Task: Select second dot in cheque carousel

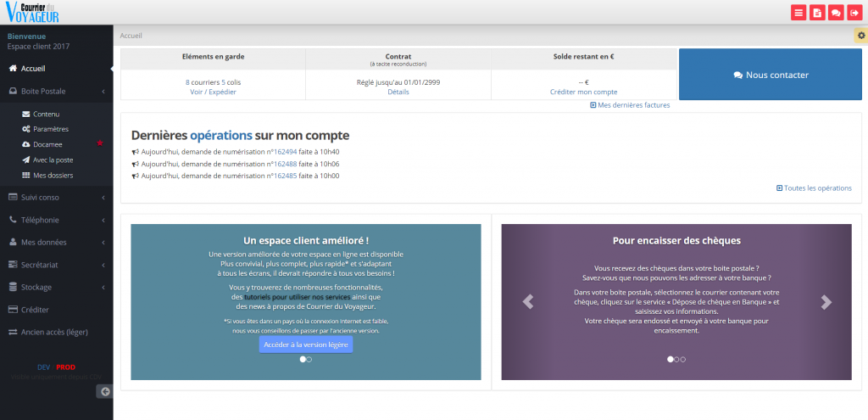Action: (x=676, y=360)
